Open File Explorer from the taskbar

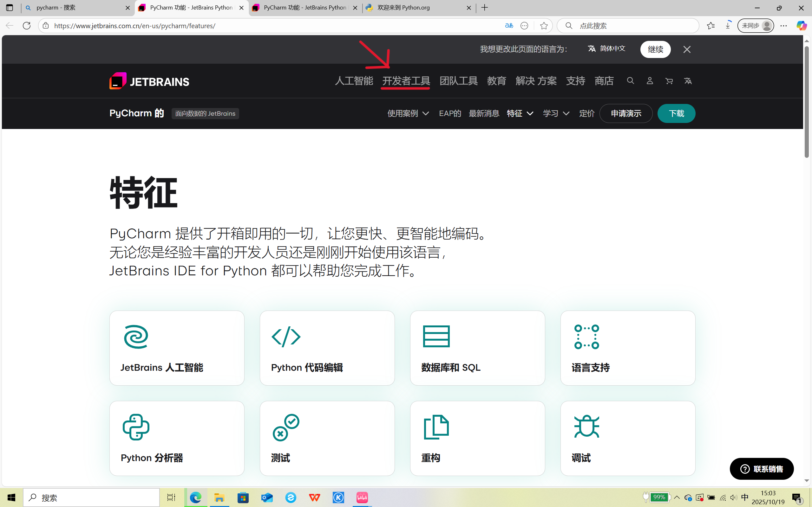(219, 497)
